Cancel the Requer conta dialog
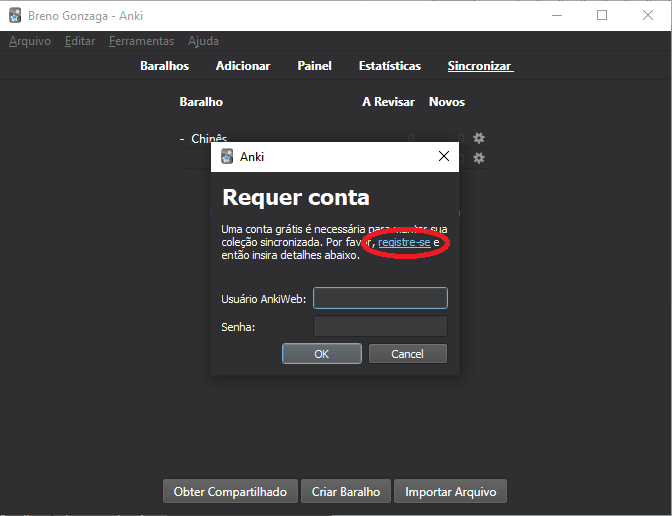The height and width of the screenshot is (516, 672). point(408,354)
